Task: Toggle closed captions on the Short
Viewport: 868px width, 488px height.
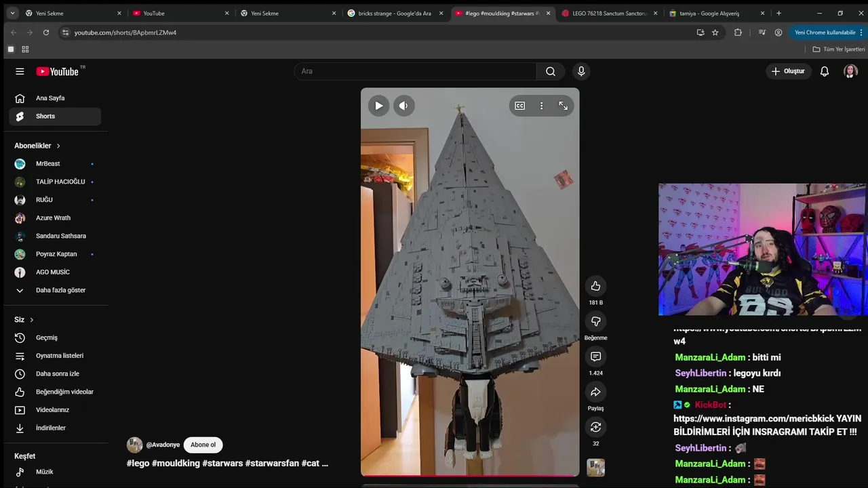Action: (519, 106)
